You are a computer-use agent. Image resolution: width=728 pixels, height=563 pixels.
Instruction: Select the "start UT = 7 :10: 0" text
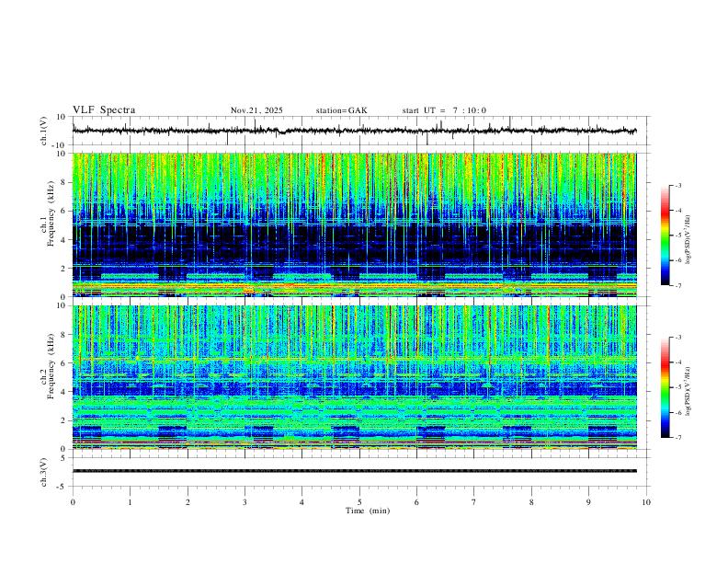click(x=444, y=110)
